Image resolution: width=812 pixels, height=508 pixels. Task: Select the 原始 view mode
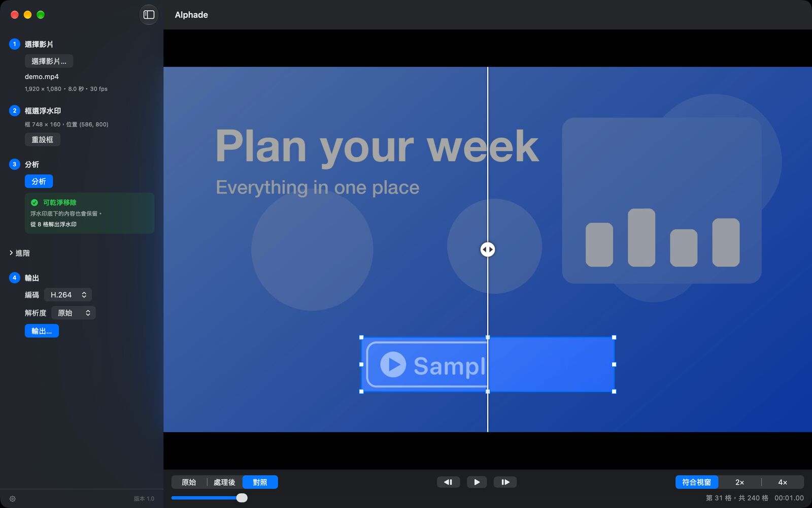189,482
